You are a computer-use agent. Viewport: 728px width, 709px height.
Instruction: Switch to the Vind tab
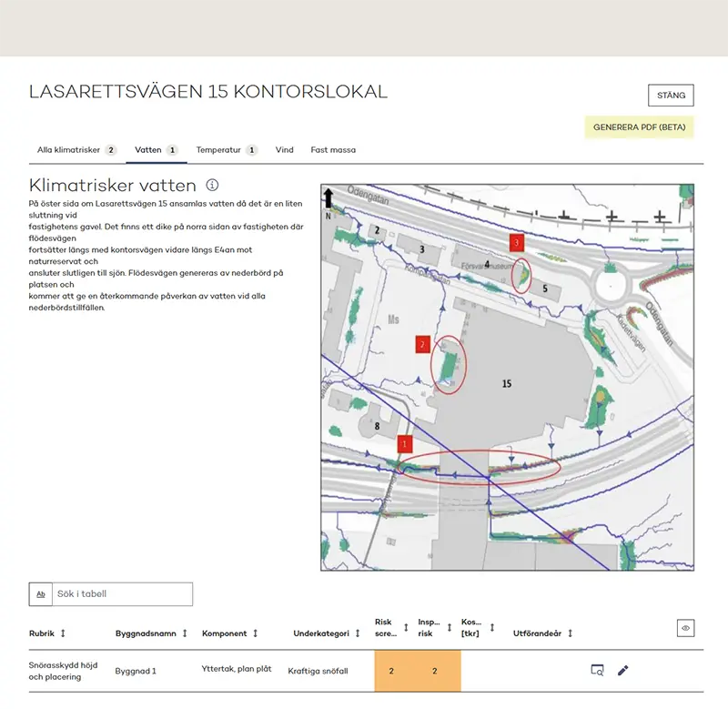coord(284,150)
